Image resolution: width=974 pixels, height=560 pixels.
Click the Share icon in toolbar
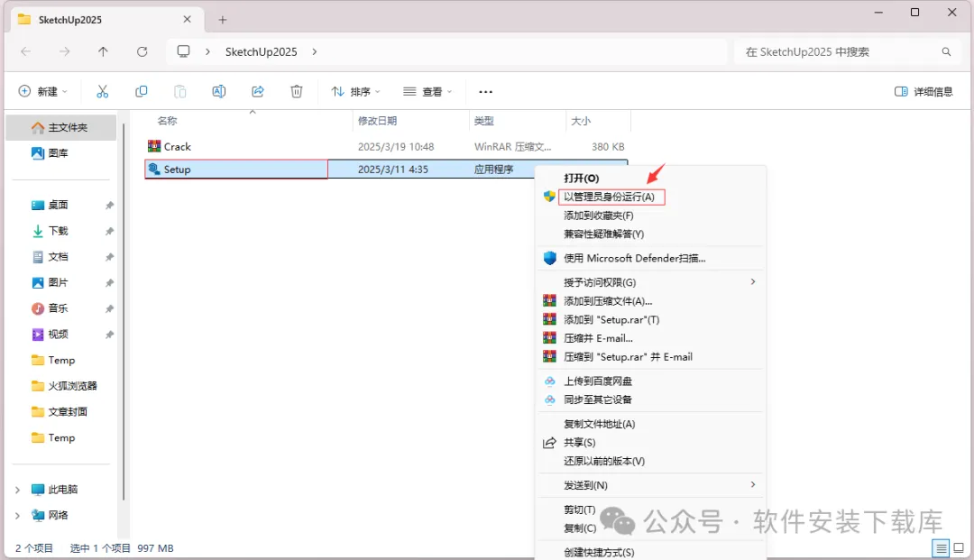tap(258, 91)
